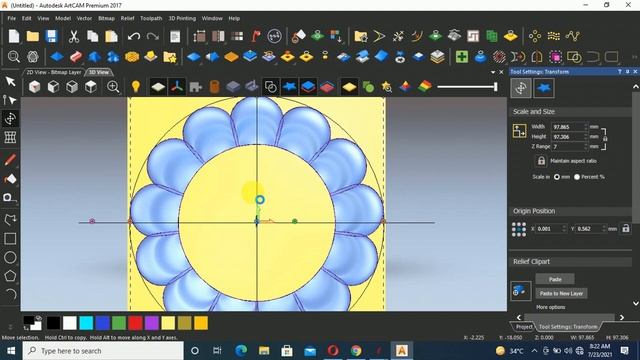Screen dimensions: 640x360
Task: Select the Percent % radio button
Action: (577, 177)
